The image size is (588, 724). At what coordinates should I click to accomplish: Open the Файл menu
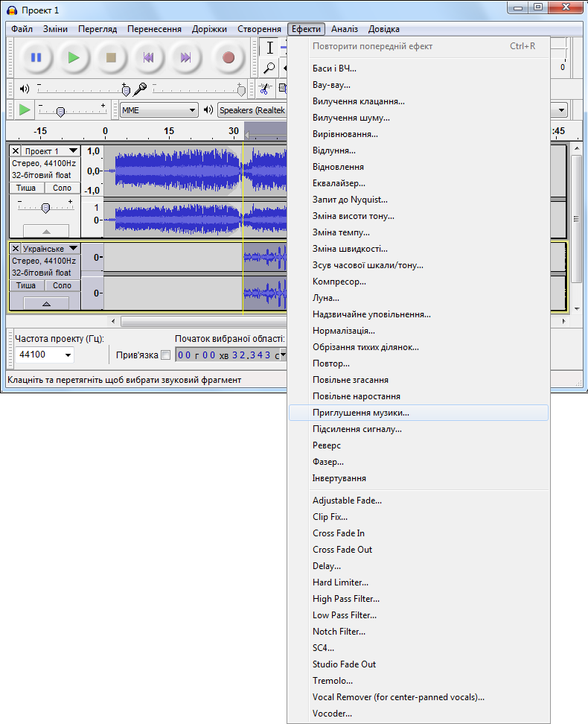pos(22,29)
